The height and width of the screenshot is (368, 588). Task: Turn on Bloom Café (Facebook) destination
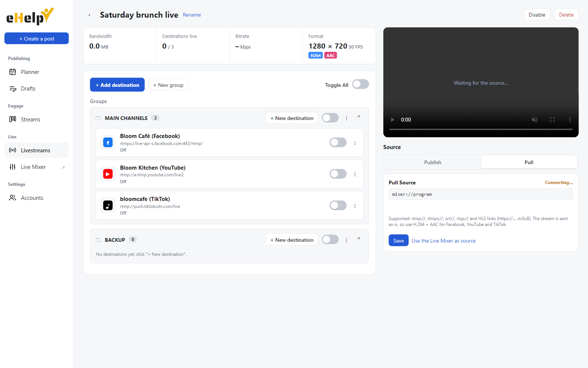338,142
